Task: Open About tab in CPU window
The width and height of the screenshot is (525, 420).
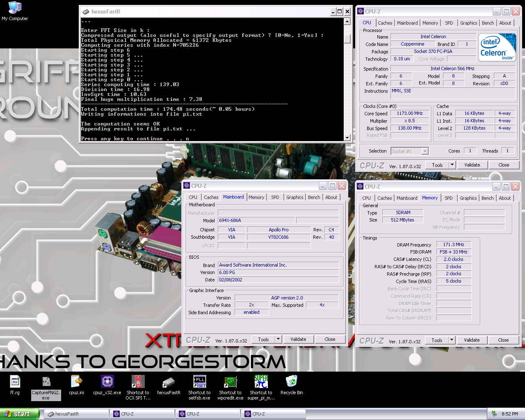Action: coord(505,23)
